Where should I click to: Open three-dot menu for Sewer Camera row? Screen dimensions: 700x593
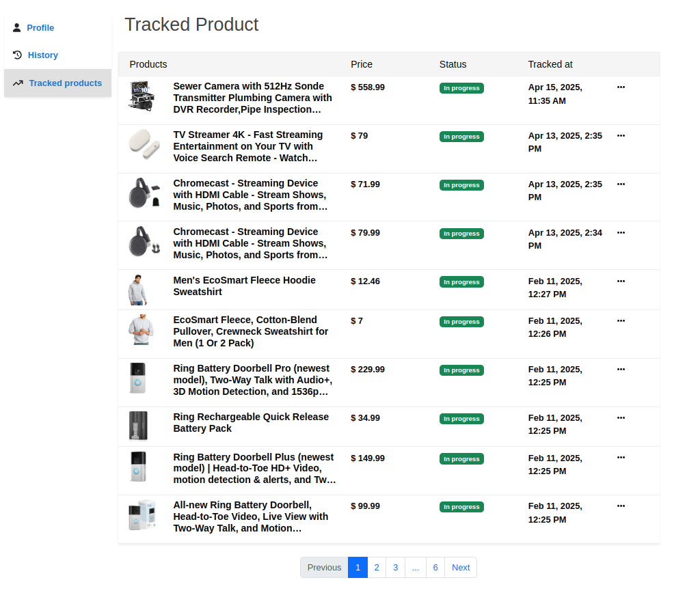621,87
